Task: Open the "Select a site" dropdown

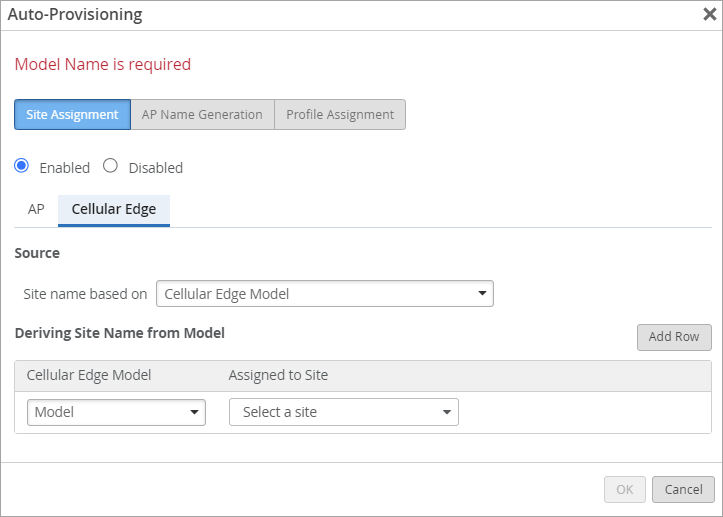Action: click(x=344, y=412)
